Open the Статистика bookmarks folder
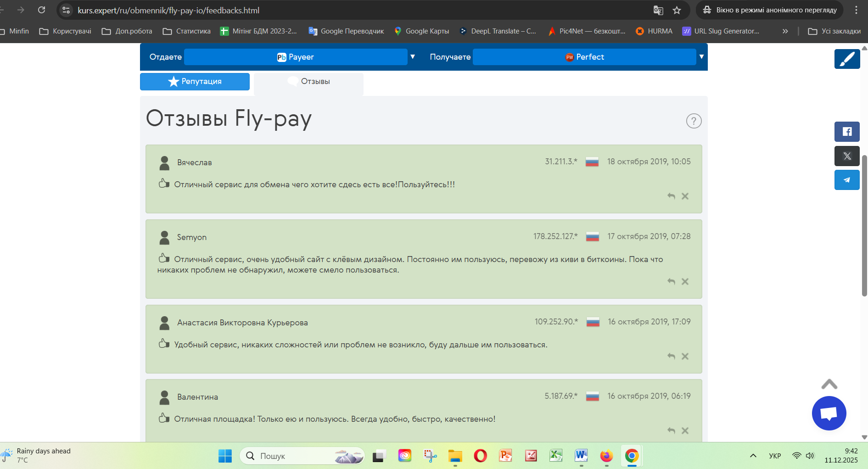868x469 pixels. 187,31
